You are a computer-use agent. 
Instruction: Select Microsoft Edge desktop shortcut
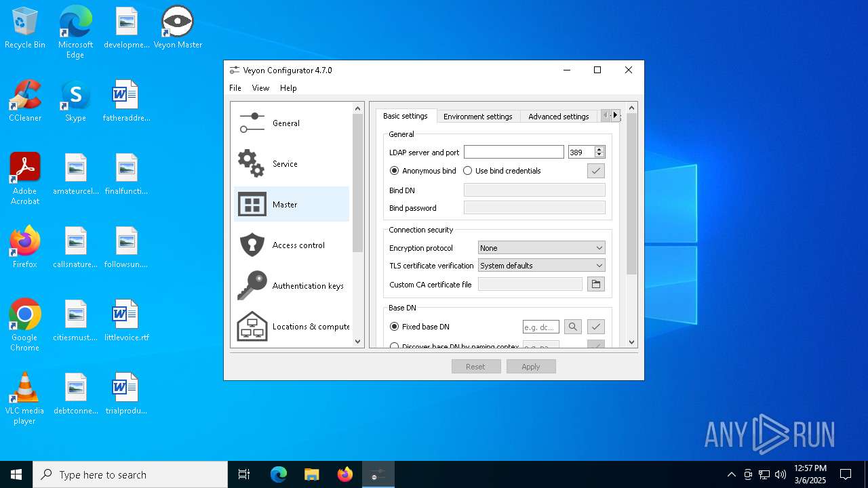(75, 33)
